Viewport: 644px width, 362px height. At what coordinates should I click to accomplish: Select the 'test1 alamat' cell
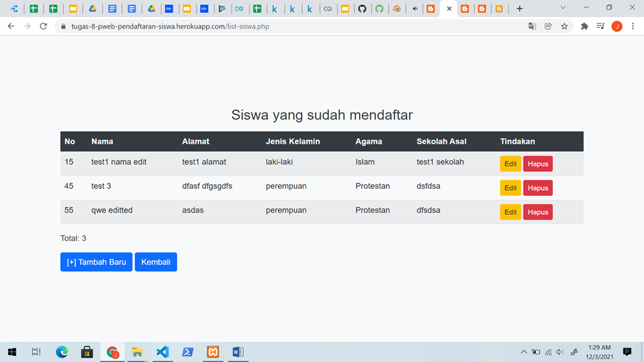[204, 162]
